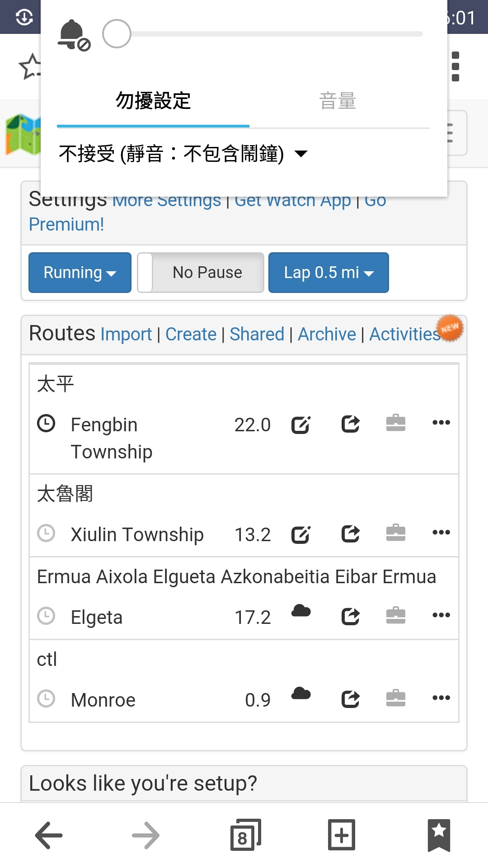Screen dimensions: 488x868
Task: Toggle the clock icon for Fengbin Township
Action: [46, 424]
